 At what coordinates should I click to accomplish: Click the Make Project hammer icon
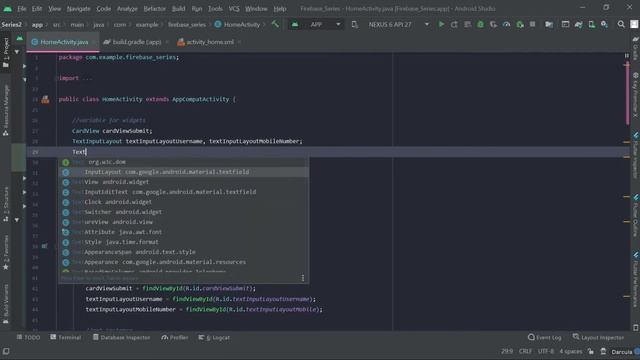click(276, 24)
